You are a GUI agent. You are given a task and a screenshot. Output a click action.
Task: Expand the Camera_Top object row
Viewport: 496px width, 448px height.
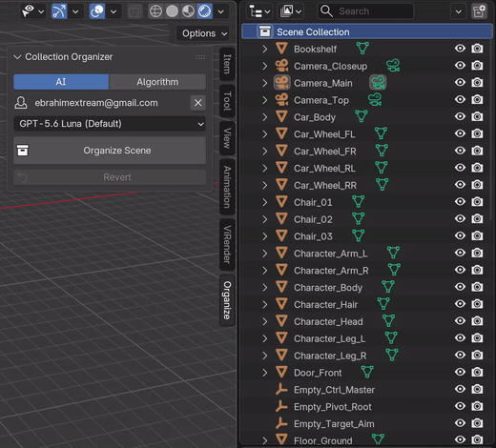[265, 100]
